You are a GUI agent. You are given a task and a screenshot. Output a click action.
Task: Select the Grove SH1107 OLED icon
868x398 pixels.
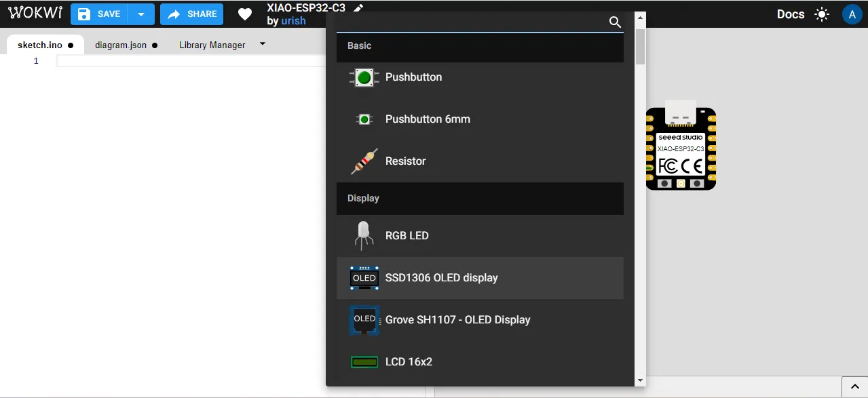364,320
